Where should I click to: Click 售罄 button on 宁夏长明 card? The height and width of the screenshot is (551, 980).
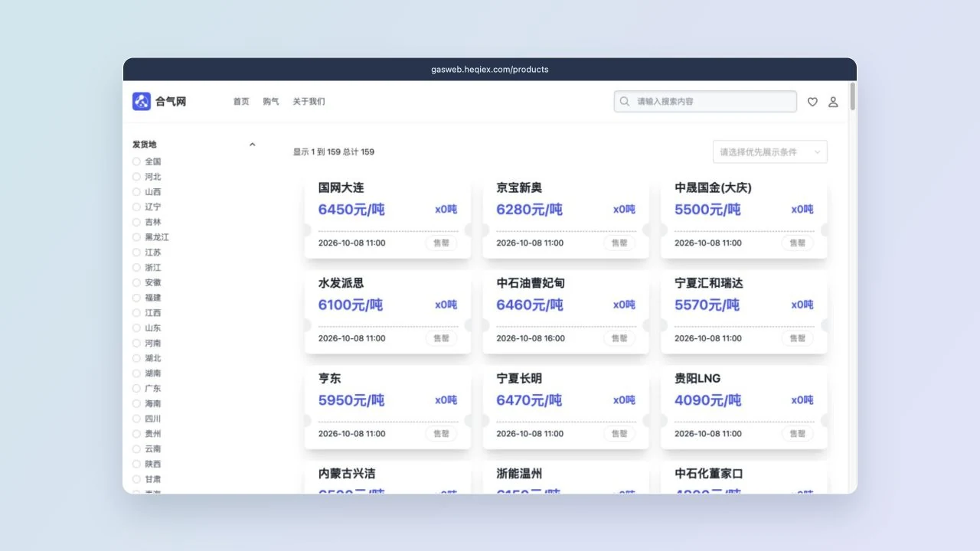click(x=619, y=434)
